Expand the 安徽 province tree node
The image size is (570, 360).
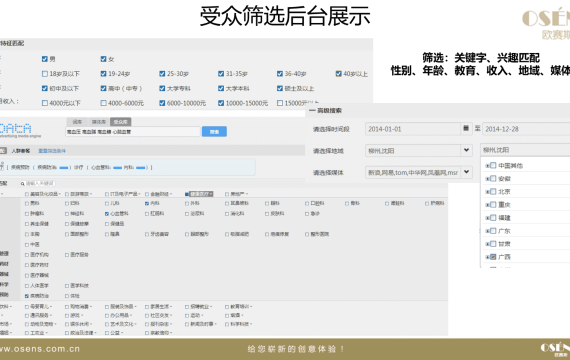pos(487,179)
